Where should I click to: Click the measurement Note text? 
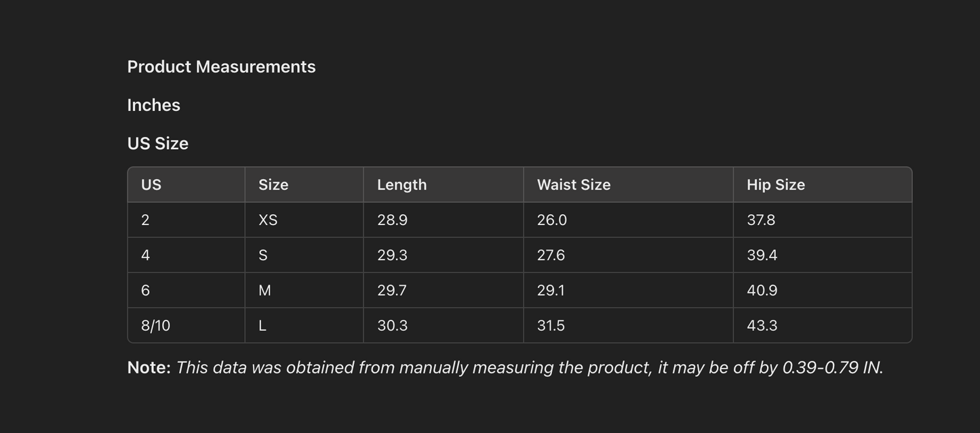505,367
